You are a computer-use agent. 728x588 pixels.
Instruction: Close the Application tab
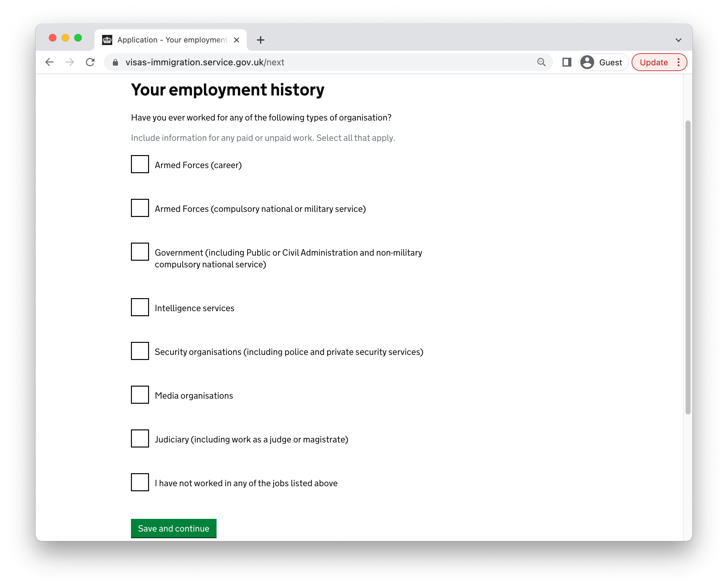[236, 40]
